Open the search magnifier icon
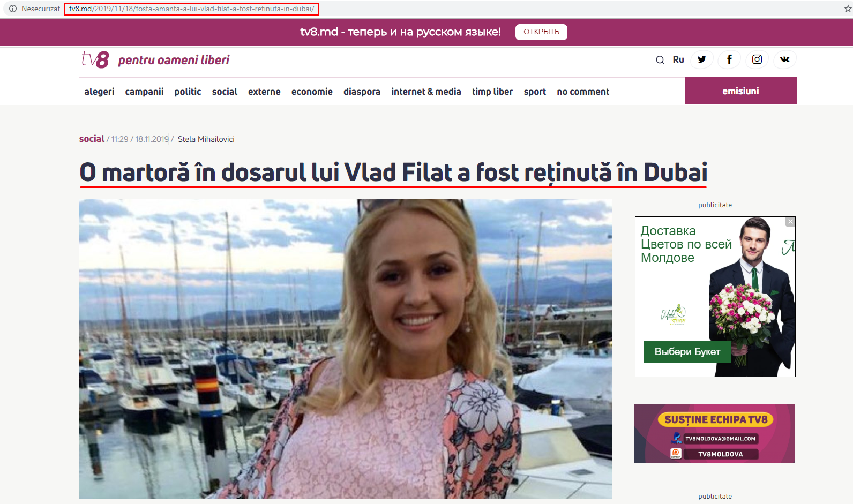This screenshot has width=853, height=504. click(660, 60)
